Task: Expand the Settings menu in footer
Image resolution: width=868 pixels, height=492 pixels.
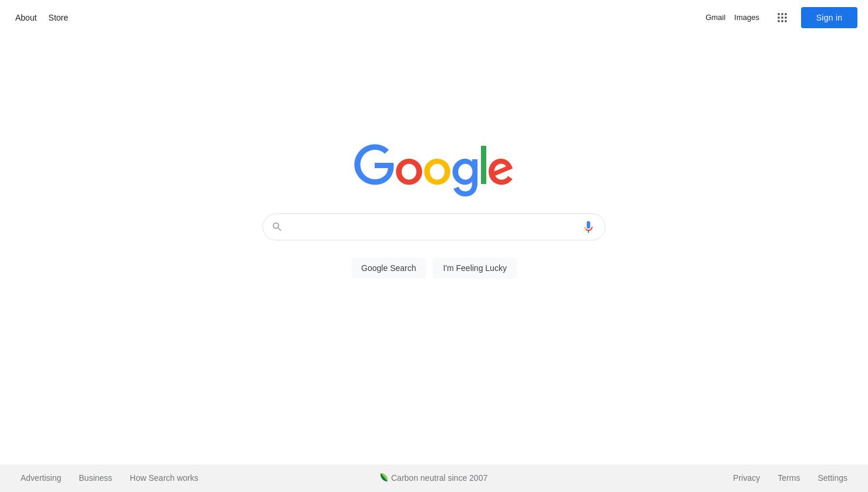Action: [x=832, y=478]
